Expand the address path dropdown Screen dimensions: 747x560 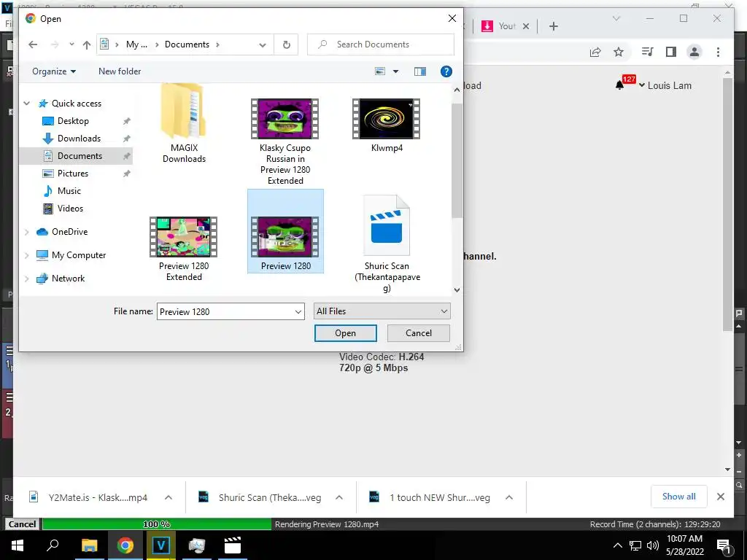click(263, 44)
